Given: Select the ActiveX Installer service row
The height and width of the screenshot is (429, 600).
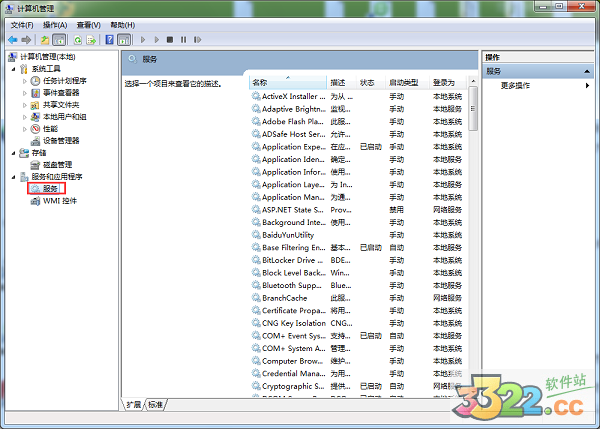Looking at the screenshot, I should [358, 96].
